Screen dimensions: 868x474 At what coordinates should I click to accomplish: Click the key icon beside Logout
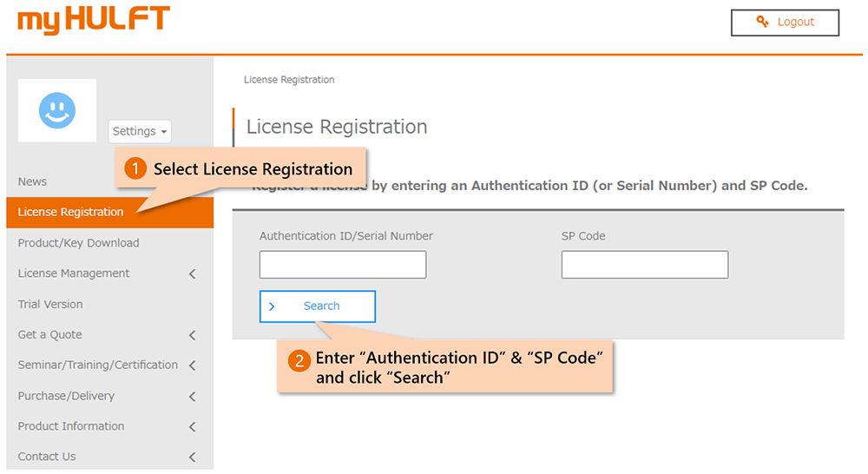[763, 23]
